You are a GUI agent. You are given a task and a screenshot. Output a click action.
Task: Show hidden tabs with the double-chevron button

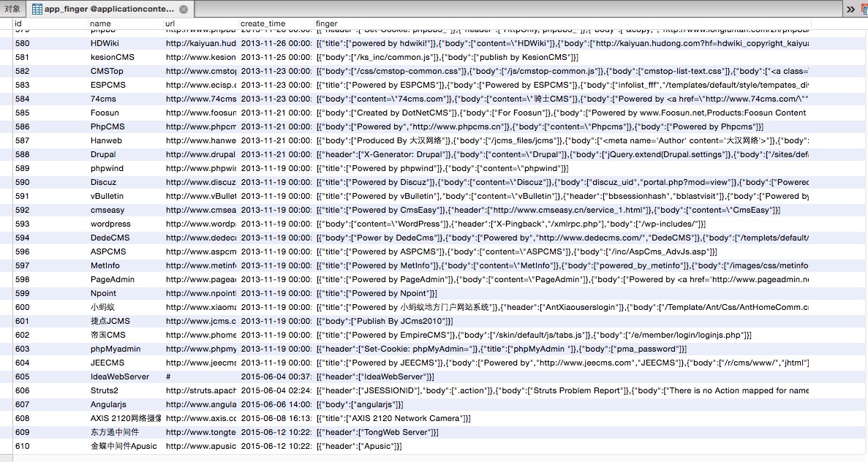[x=851, y=9]
